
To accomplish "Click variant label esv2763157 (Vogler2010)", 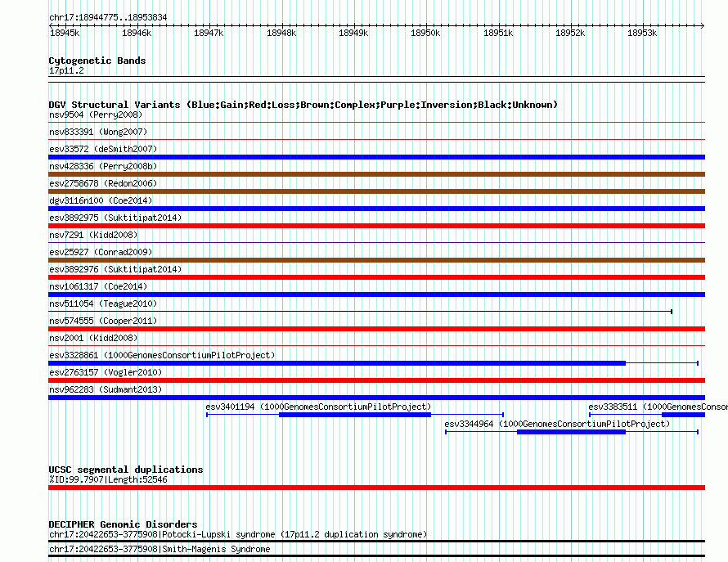I will [x=106, y=372].
